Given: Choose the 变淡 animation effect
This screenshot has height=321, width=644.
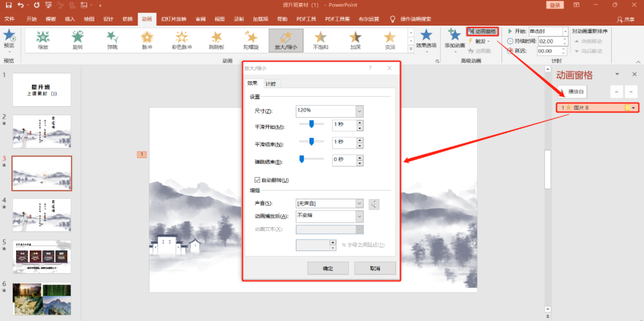Looking at the screenshot, I should (390, 41).
